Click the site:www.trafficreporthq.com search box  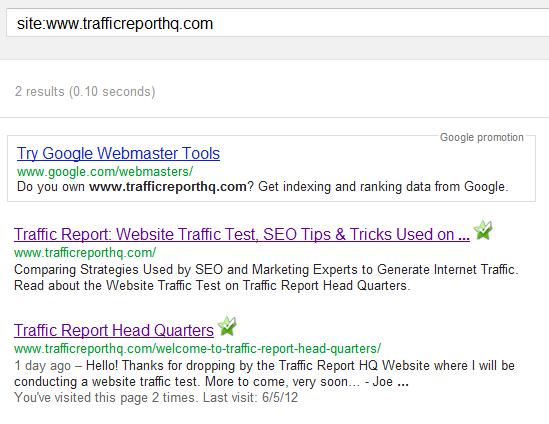277,23
